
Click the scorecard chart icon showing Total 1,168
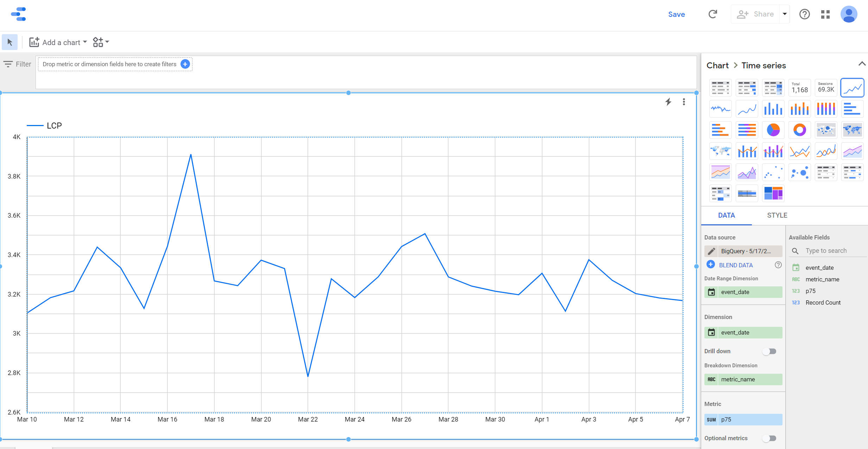[798, 88]
